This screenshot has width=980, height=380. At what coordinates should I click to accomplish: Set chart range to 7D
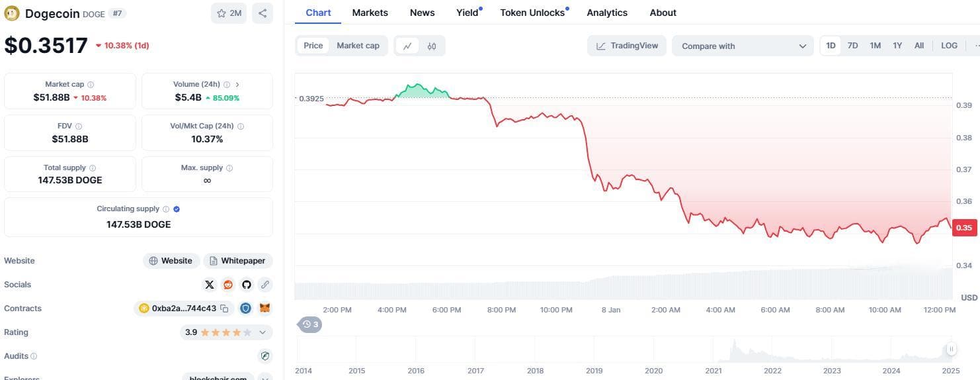pyautogui.click(x=853, y=46)
